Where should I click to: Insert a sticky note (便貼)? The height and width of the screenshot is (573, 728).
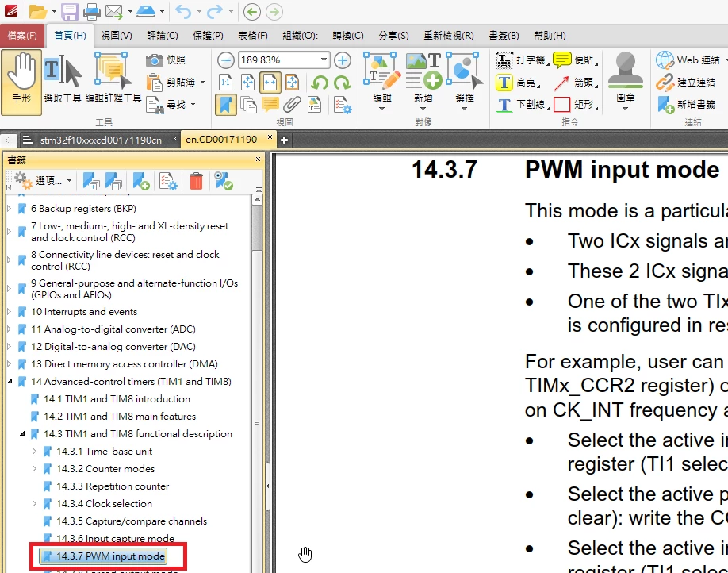tap(575, 60)
